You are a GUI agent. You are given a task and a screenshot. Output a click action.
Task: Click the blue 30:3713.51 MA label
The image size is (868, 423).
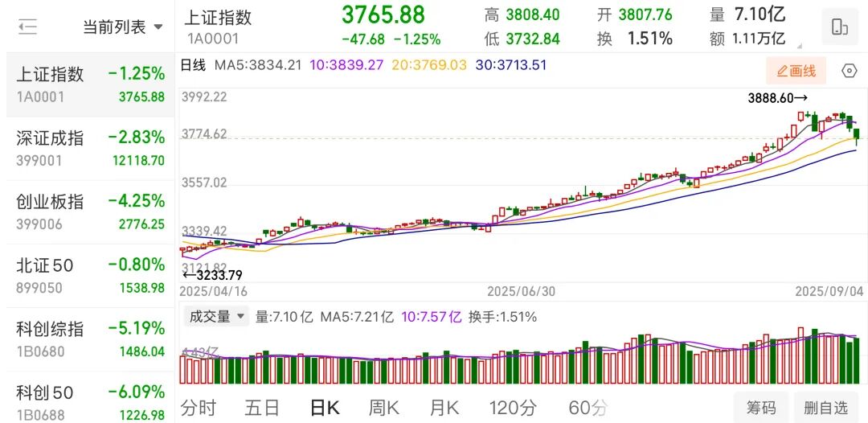click(x=511, y=65)
